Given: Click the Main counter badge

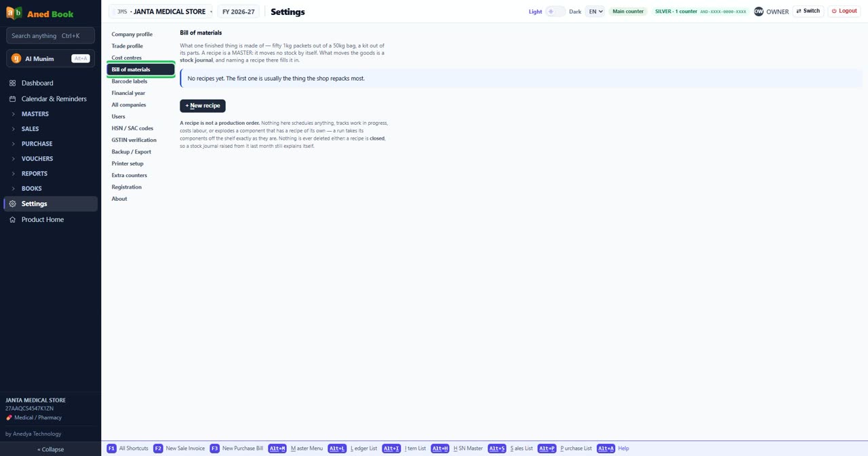Looking at the screenshot, I should [628, 12].
